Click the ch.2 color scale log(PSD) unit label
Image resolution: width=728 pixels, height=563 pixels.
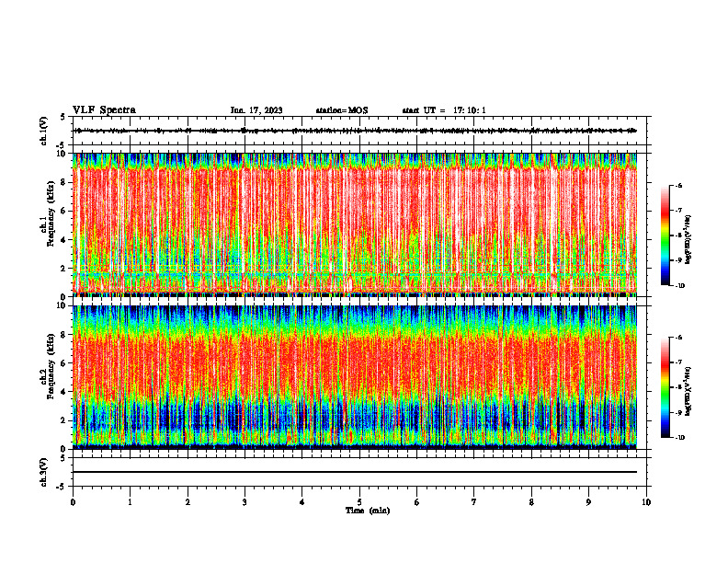click(688, 392)
